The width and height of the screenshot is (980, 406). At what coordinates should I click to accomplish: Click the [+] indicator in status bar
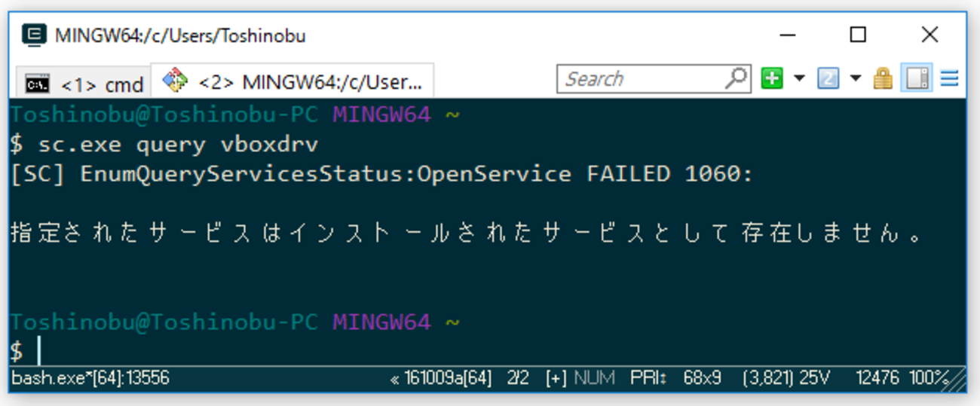[556, 378]
